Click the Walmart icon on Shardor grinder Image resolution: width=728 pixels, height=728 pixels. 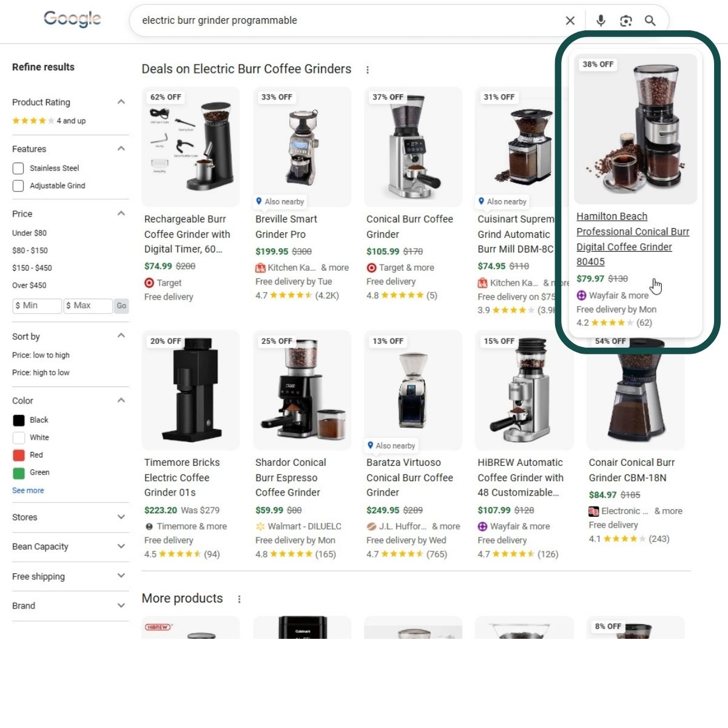[x=260, y=526]
